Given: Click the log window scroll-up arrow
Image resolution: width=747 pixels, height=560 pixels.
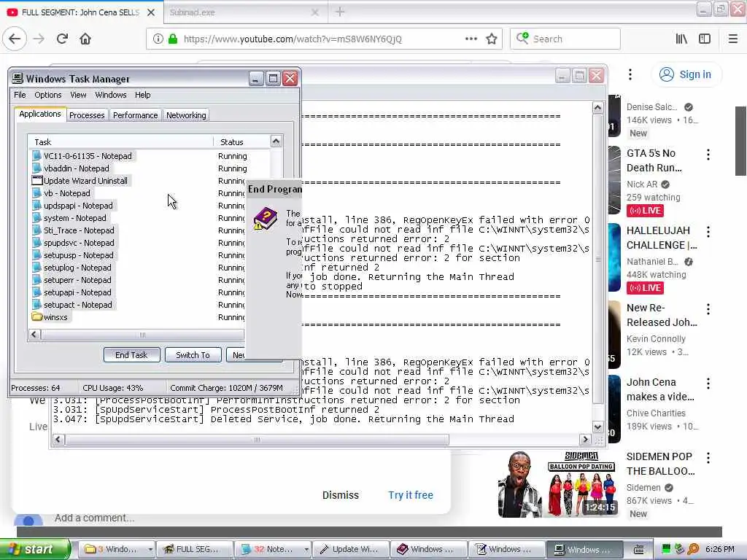Looking at the screenshot, I should point(597,108).
